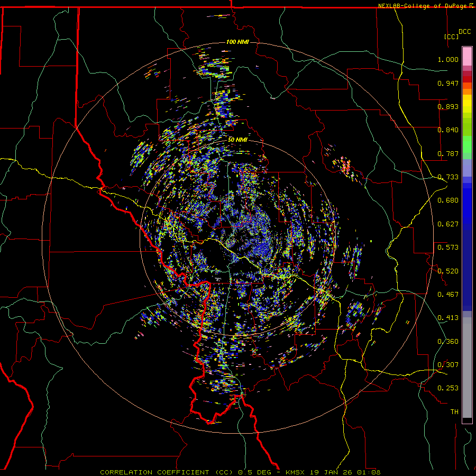Click the 0.787 scale value
Screen dimensions: 476x476
[448, 153]
